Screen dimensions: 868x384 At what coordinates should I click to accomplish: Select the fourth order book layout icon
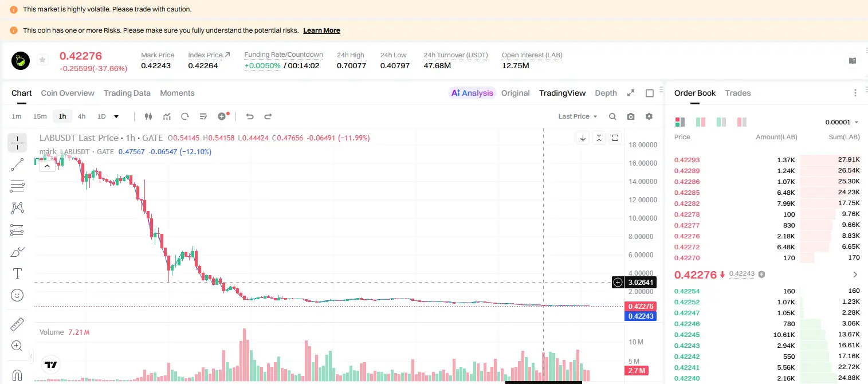742,122
